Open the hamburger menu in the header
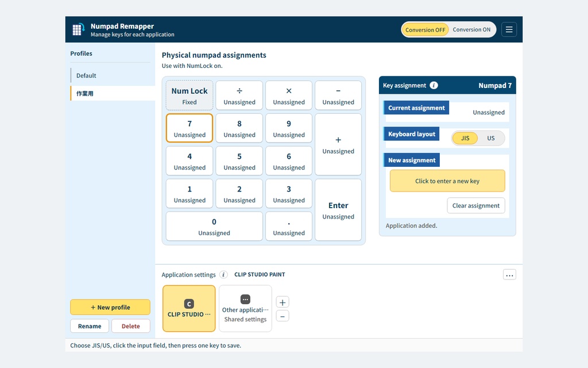The image size is (588, 368). tap(509, 29)
